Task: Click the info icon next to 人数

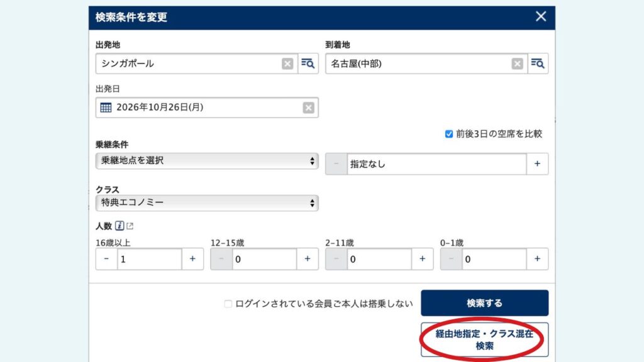Action: click(119, 226)
